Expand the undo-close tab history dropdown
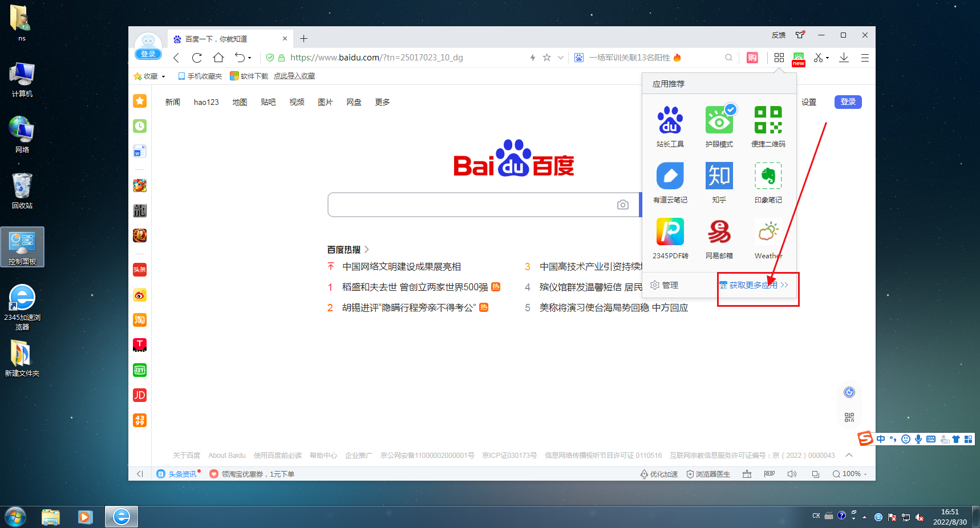This screenshot has height=528, width=980. 249,58
